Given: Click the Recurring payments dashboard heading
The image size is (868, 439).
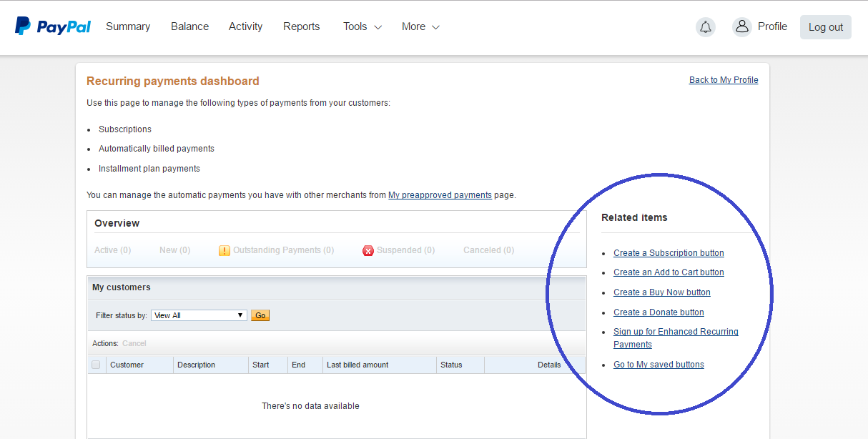Looking at the screenshot, I should click(x=173, y=81).
